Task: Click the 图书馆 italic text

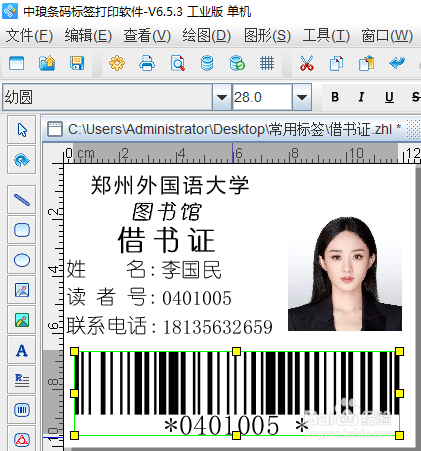Action: 167,211
